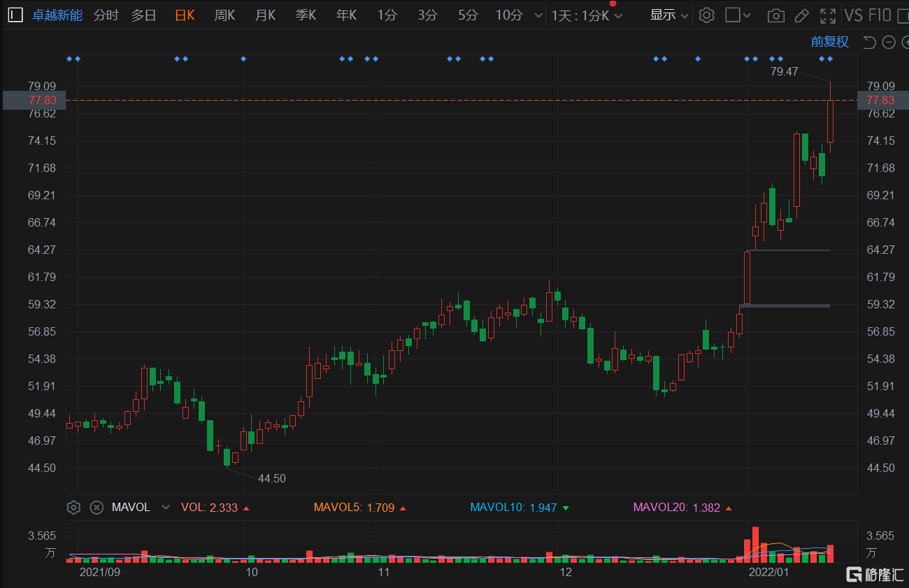Click the 前复权 adjustment link
Screen dimensions: 909x588
pyautogui.click(x=829, y=42)
